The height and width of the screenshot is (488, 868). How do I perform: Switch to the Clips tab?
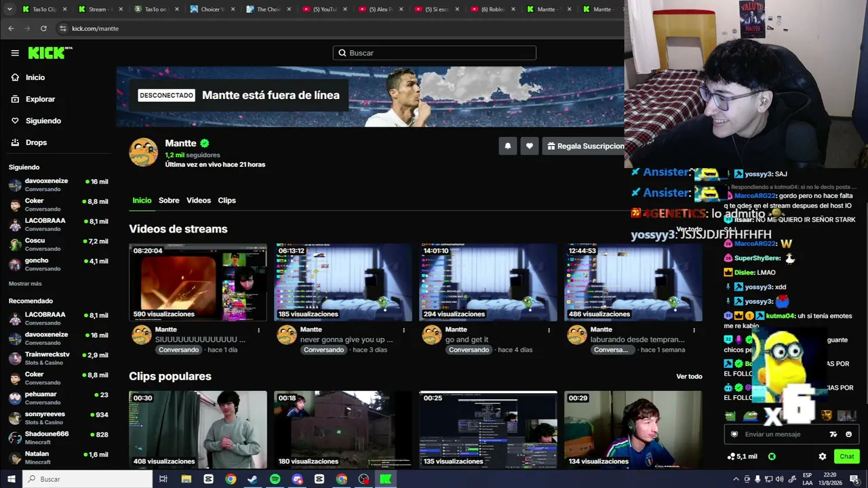[x=226, y=201]
